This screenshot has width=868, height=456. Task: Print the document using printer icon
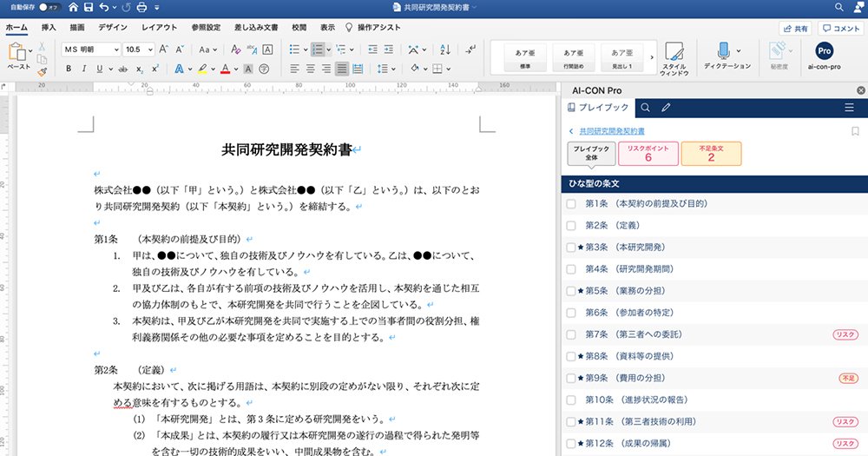pos(141,7)
